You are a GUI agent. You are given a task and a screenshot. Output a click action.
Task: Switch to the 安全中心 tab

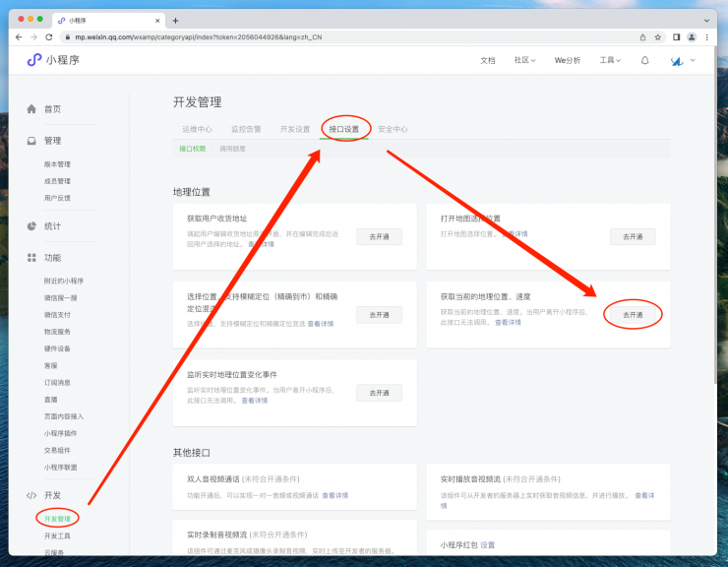tap(393, 129)
